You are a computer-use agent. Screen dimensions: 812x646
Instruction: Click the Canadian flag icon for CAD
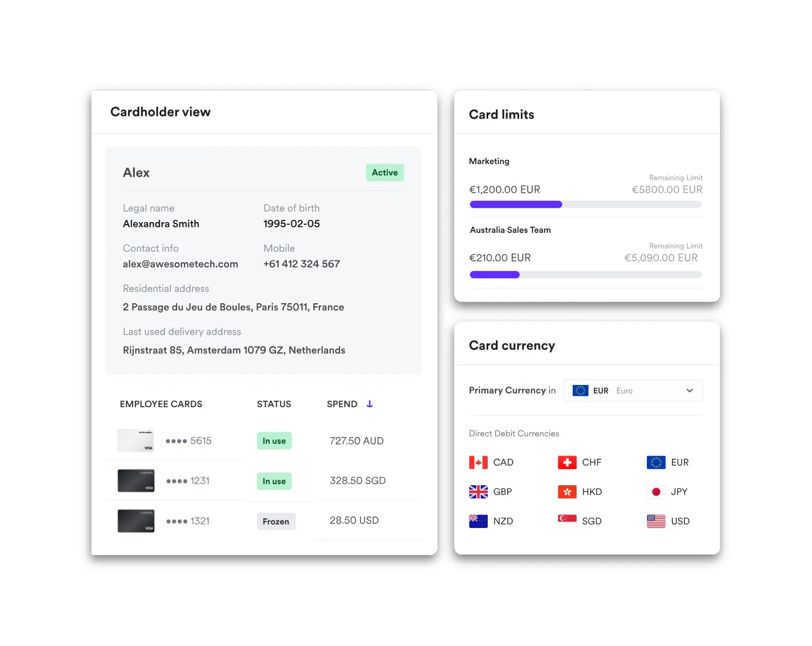click(x=478, y=462)
